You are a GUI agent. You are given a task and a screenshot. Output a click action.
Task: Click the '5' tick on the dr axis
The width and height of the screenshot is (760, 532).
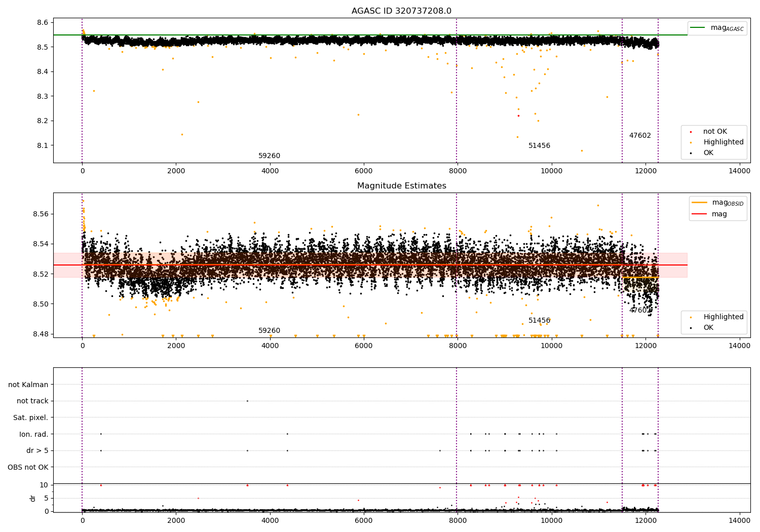pyautogui.click(x=46, y=499)
